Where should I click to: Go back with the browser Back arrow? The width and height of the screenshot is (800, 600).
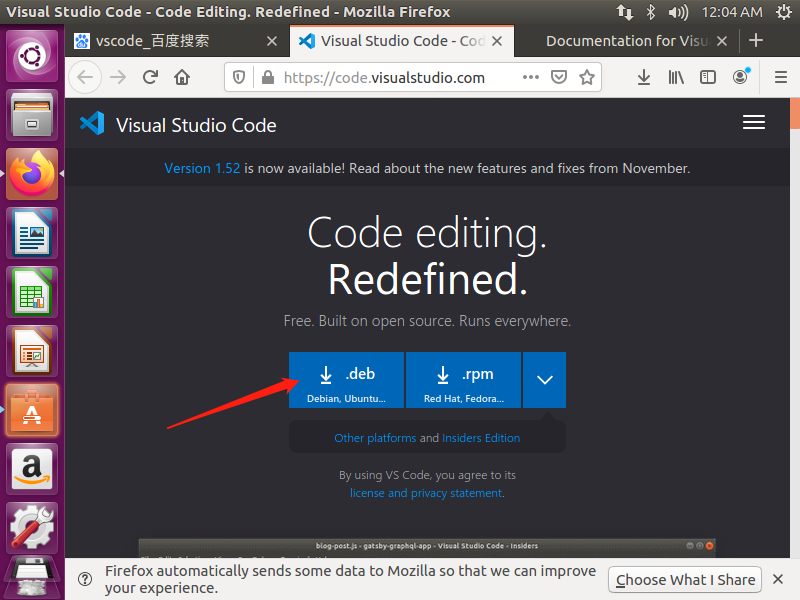(x=85, y=78)
